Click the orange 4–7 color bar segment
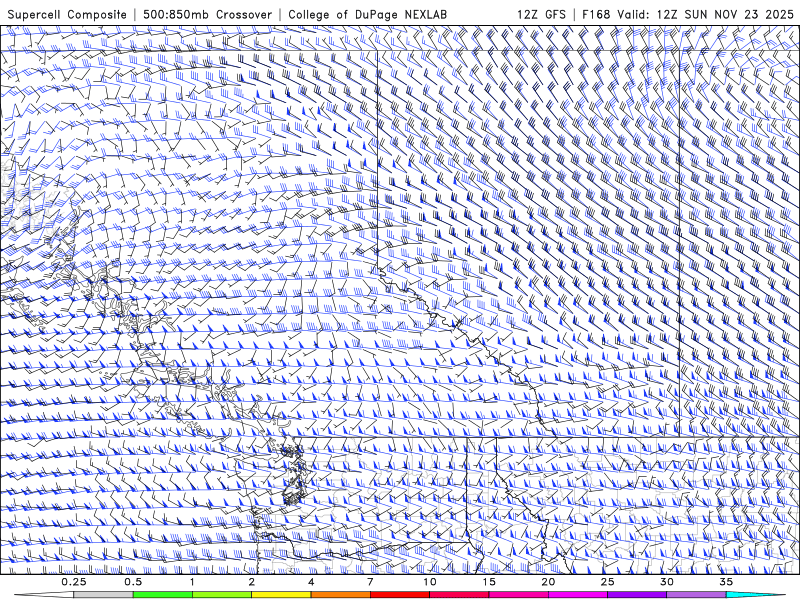The image size is (800, 600). pos(340,595)
